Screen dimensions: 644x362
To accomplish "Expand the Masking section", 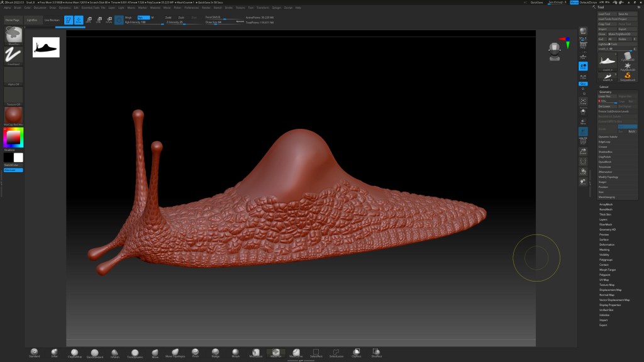I will [x=604, y=250].
